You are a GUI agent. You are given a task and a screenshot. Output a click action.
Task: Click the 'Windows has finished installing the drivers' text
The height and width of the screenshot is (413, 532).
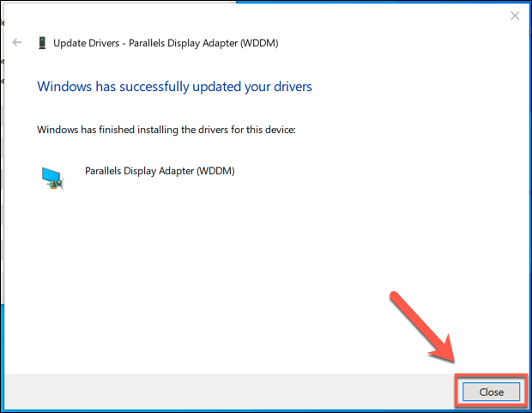[166, 130]
